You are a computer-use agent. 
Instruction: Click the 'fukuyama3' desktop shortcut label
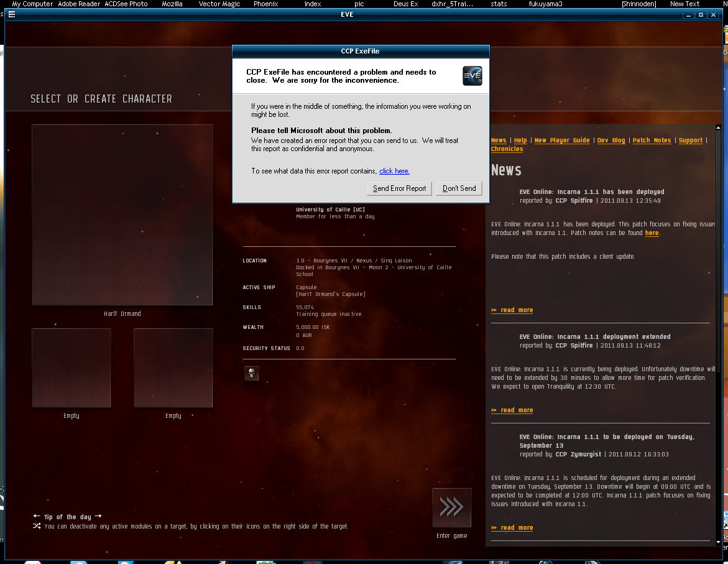click(x=545, y=4)
